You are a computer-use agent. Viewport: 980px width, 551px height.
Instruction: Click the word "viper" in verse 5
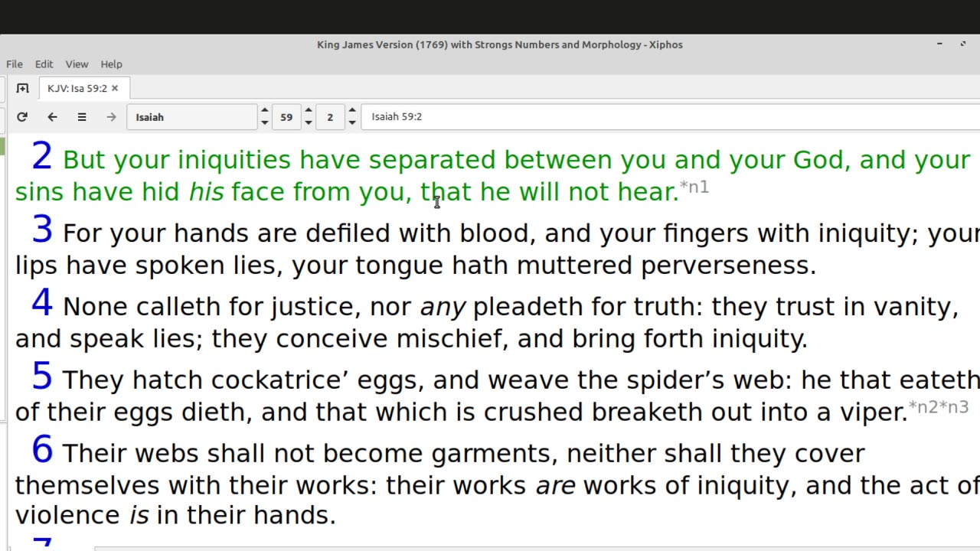pos(869,412)
